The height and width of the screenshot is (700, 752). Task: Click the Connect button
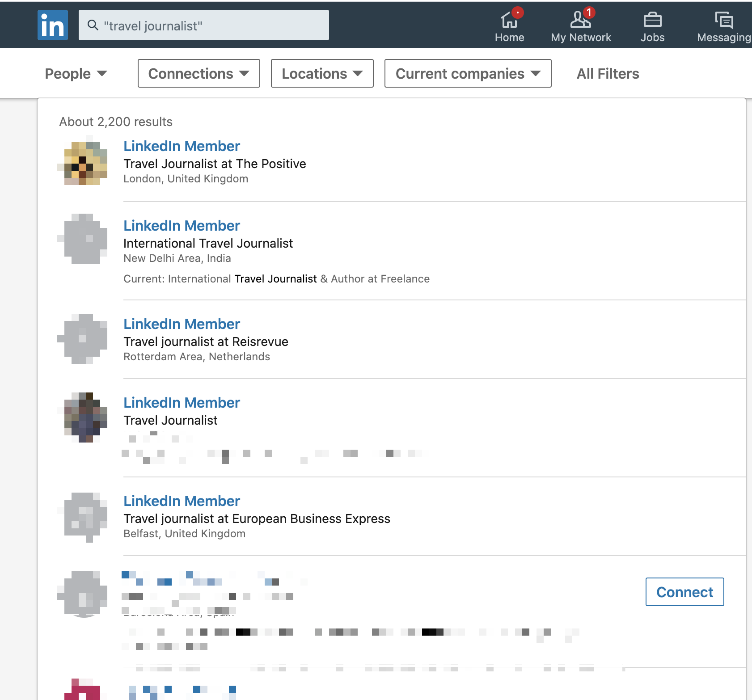coord(684,592)
